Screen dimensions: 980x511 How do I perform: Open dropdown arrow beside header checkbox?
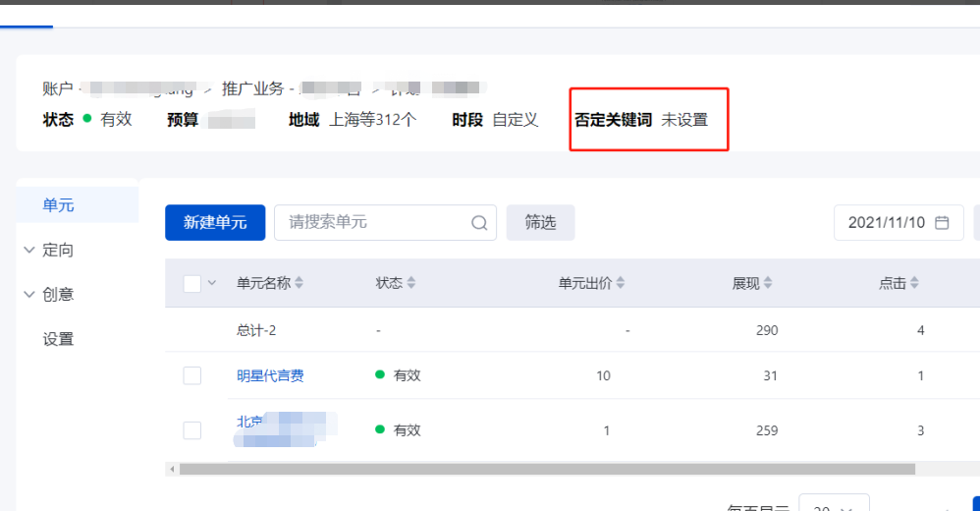(212, 283)
